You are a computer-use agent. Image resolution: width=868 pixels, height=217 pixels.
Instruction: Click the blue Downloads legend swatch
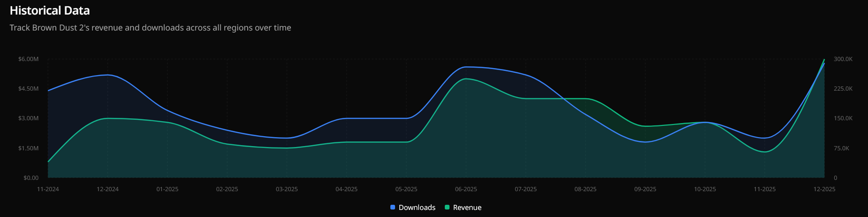tap(393, 208)
